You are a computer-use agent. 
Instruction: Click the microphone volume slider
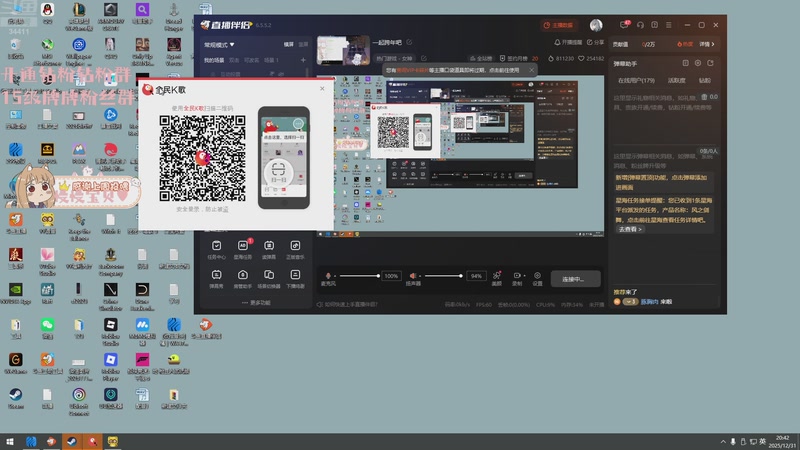point(359,276)
